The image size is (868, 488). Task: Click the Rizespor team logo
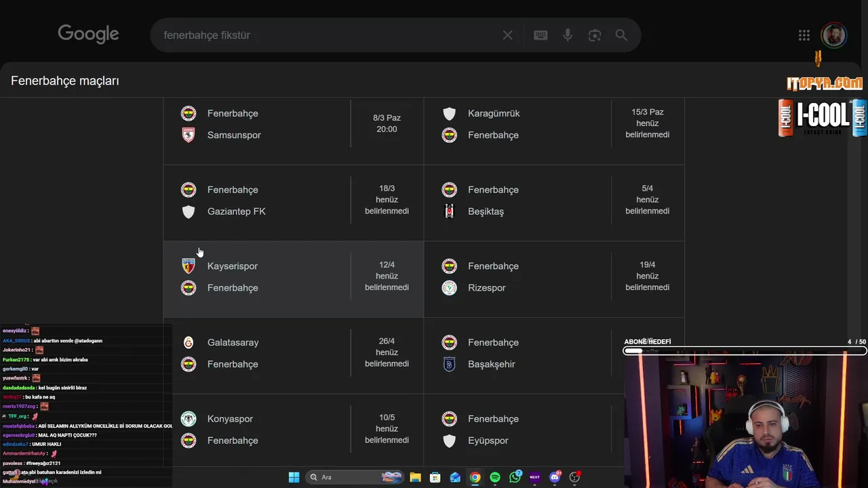click(449, 288)
